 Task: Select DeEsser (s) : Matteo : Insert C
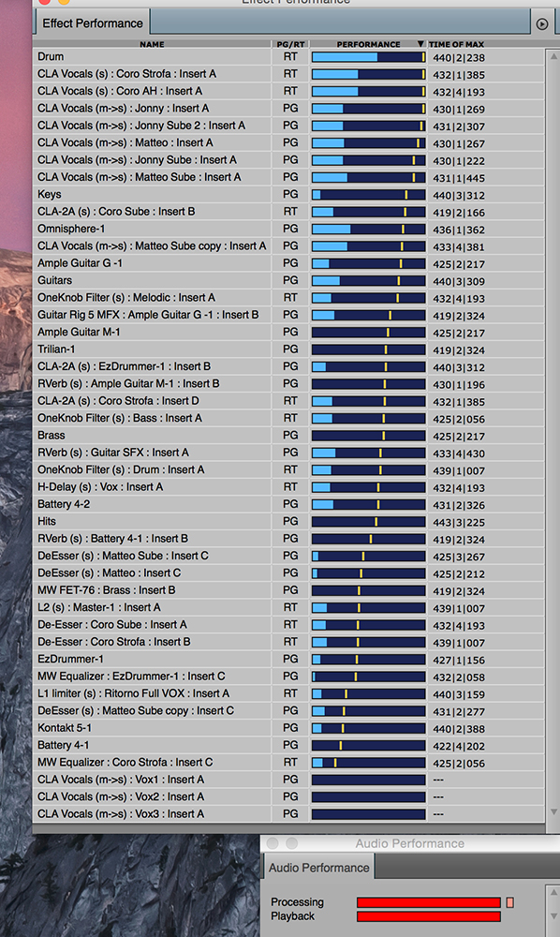click(110, 573)
